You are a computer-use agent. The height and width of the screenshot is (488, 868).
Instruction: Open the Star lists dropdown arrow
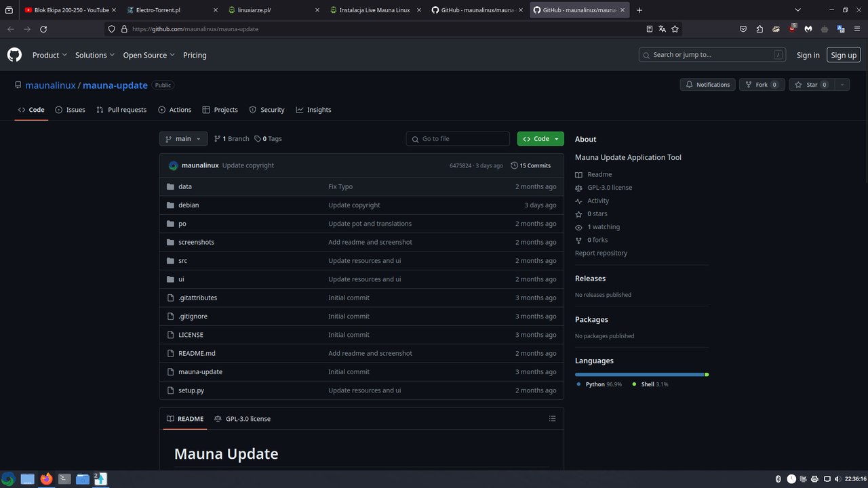[842, 85]
